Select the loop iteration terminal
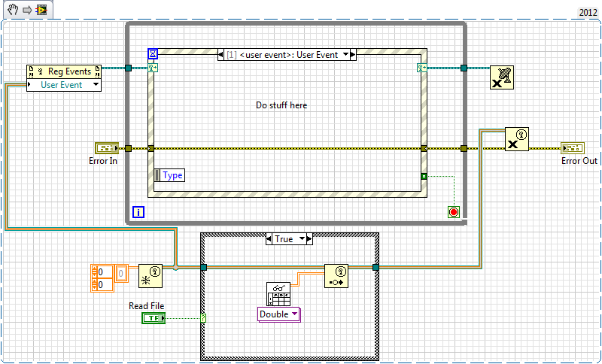 pyautogui.click(x=138, y=213)
